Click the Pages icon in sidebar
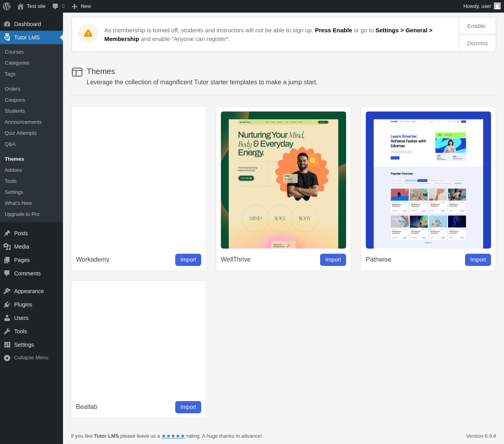 point(7,260)
